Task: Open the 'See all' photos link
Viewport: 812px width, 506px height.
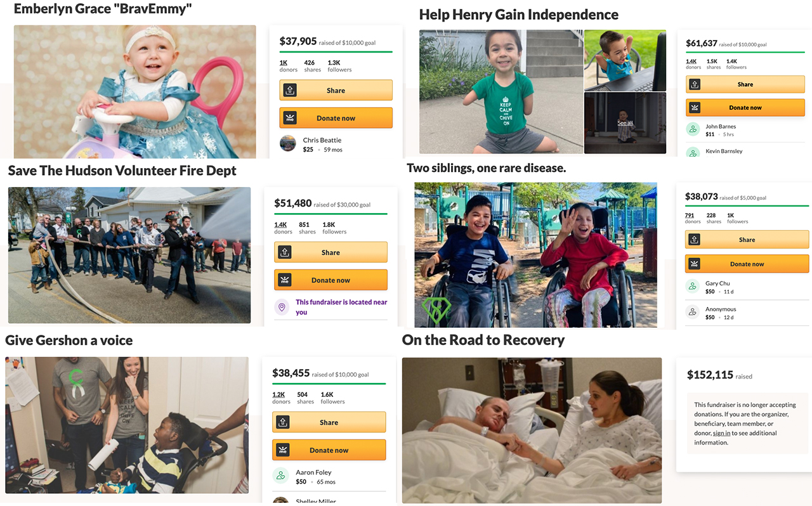Action: [x=625, y=123]
